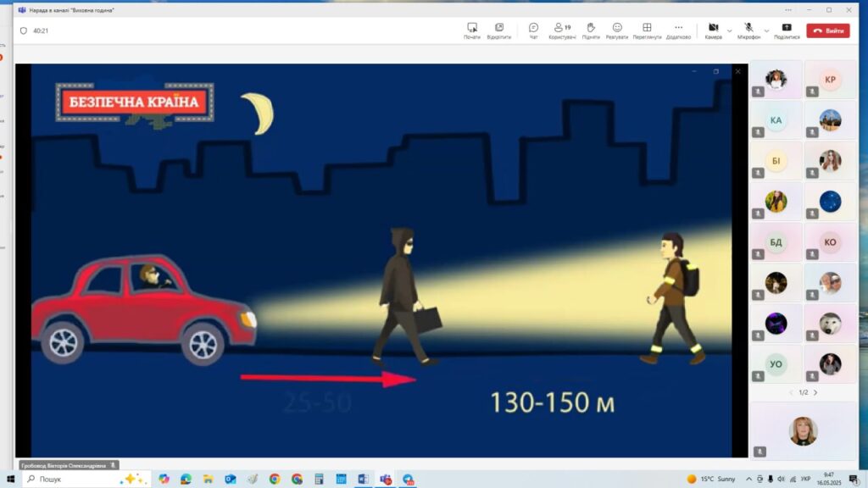Go to next participants page arrow
This screenshot has width=868, height=488.
coord(816,392)
